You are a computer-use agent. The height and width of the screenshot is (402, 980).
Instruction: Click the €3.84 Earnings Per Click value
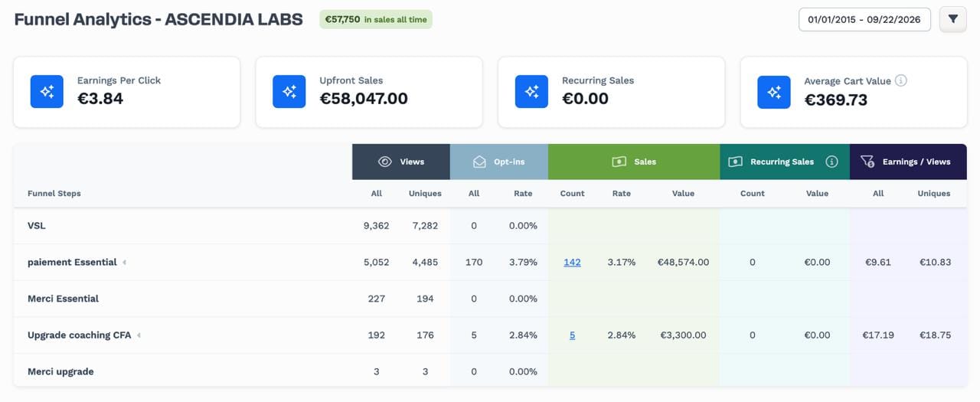click(x=100, y=99)
